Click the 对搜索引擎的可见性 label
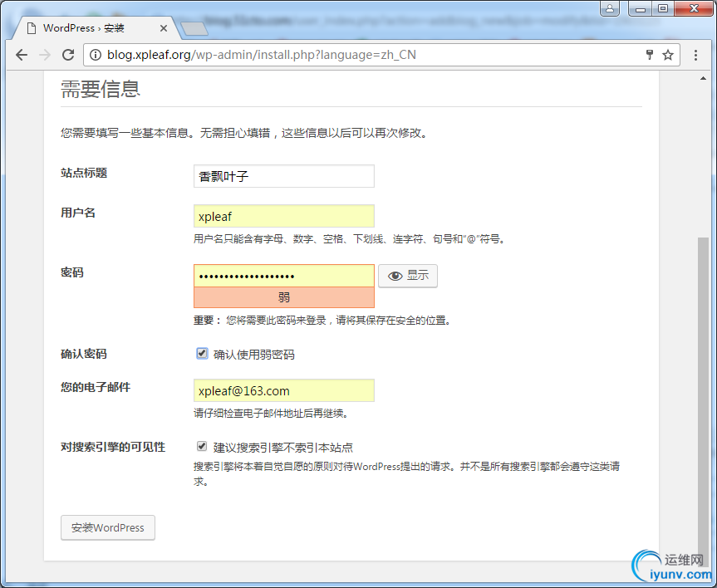Viewport: 717px width, 588px height. point(113,447)
